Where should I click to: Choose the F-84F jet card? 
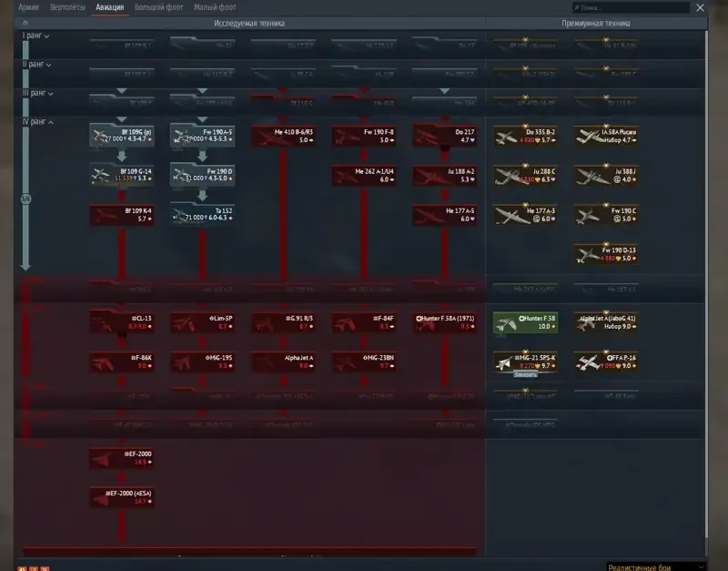[x=364, y=322]
